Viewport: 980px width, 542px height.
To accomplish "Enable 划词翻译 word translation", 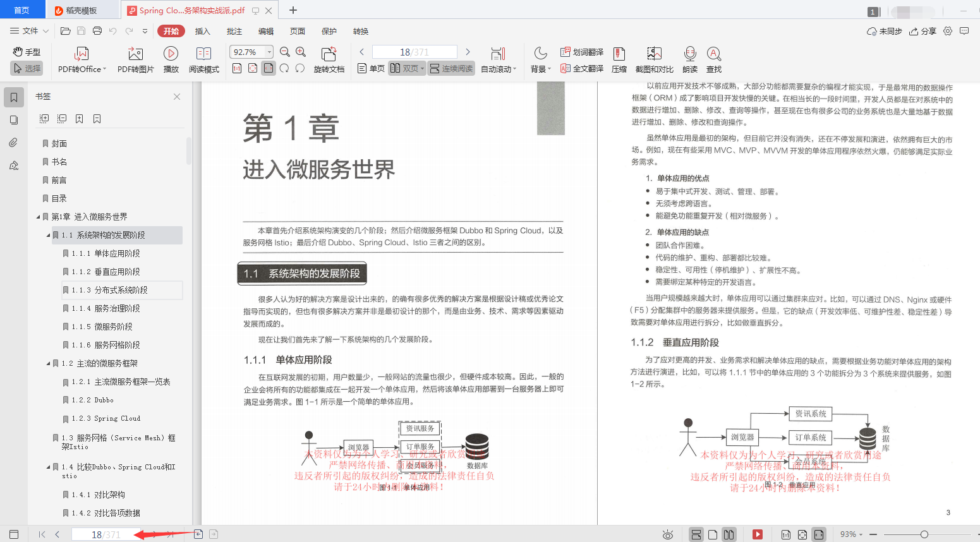I will click(x=582, y=52).
